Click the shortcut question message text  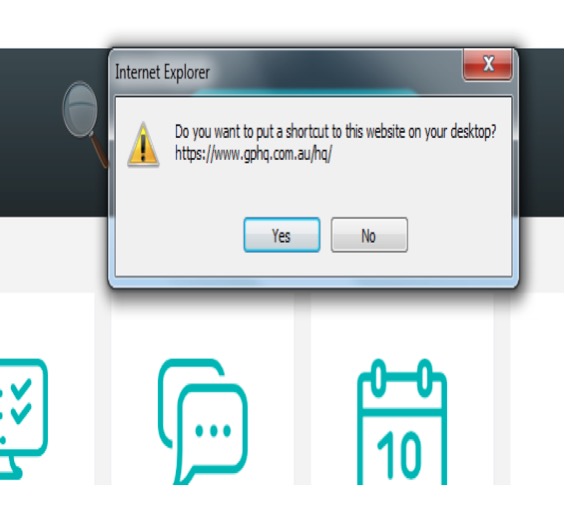(x=335, y=132)
